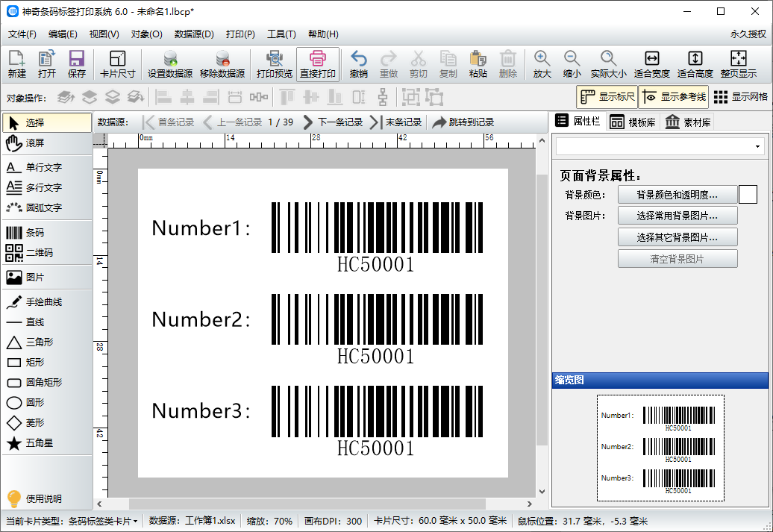
Task: Switch to the 模板库 tab
Action: [633, 122]
